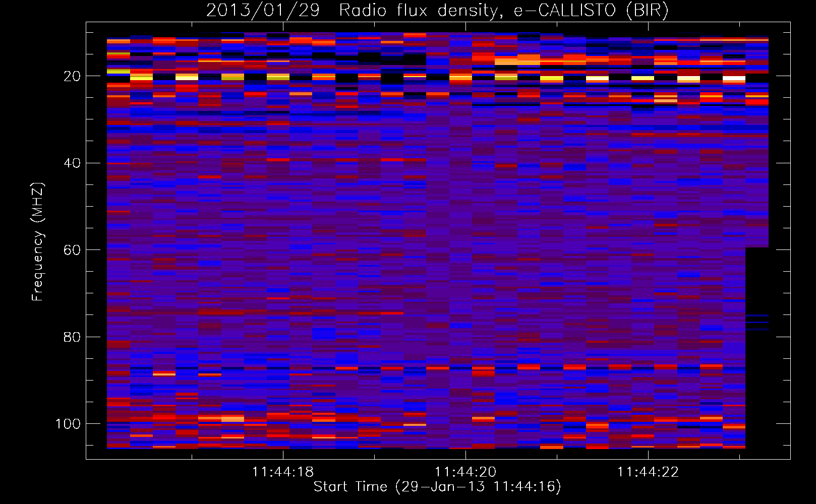Image resolution: width=816 pixels, height=504 pixels.
Task: Click the 'Frequency (MHZ)' axis label
Action: coord(38,242)
